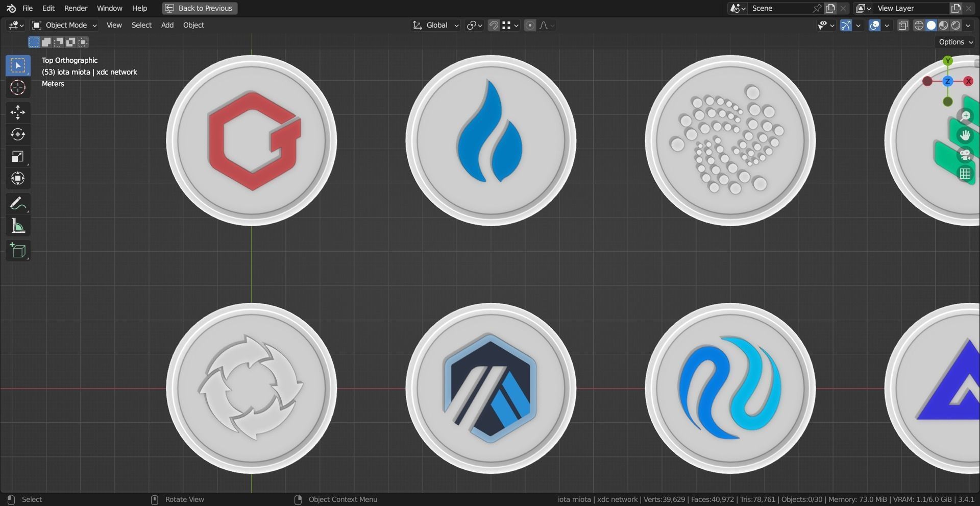Toggle snapping magnet button
Screen dimensions: 980x506
click(494, 25)
